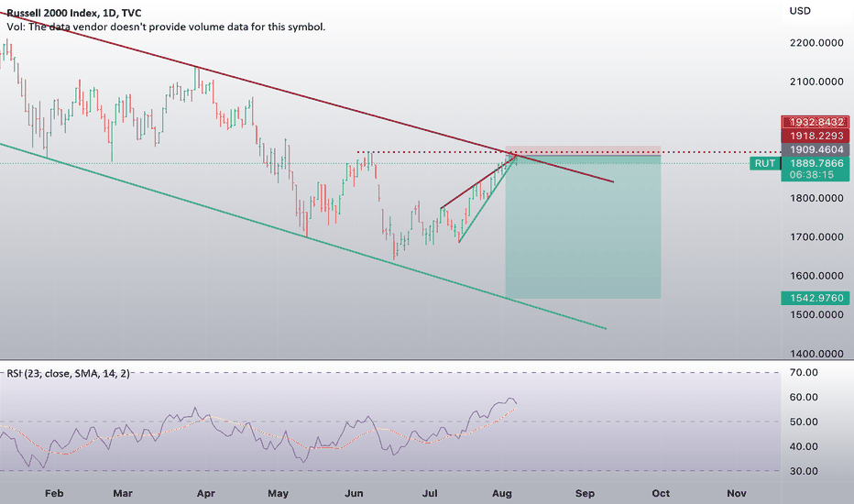The image size is (854, 504).
Task: Select the red stop-loss zone of short position
Action: tap(584, 151)
